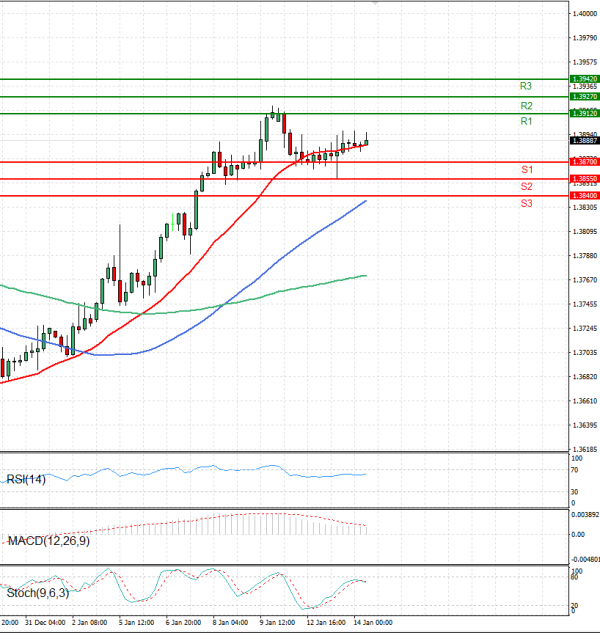Click the Stoch(9,6,3) indicator label

36,594
